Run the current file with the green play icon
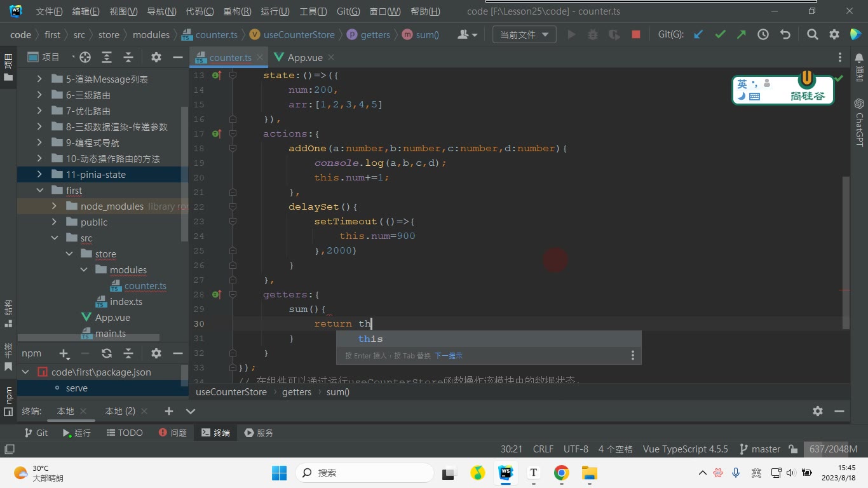Viewport: 868px width, 488px height. [571, 35]
